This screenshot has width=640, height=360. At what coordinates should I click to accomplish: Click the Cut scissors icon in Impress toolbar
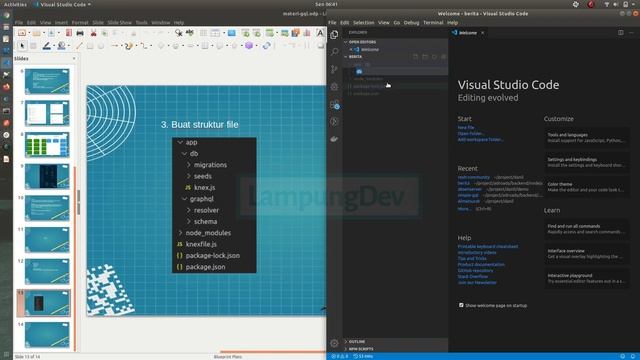click(93, 33)
